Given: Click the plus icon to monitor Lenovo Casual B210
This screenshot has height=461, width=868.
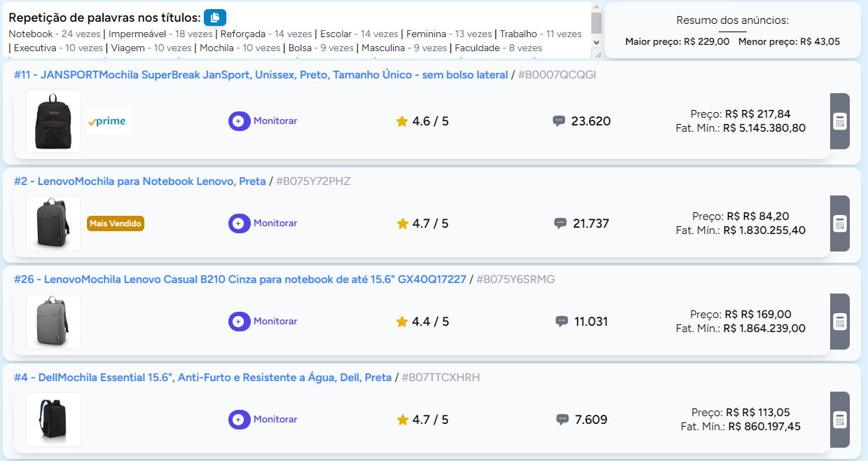Looking at the screenshot, I should 239,322.
